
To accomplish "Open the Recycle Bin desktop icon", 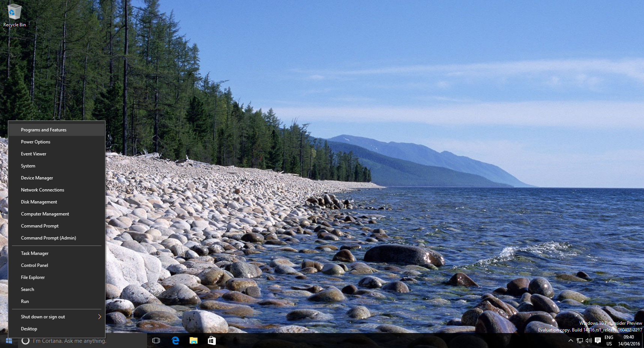I will [15, 15].
